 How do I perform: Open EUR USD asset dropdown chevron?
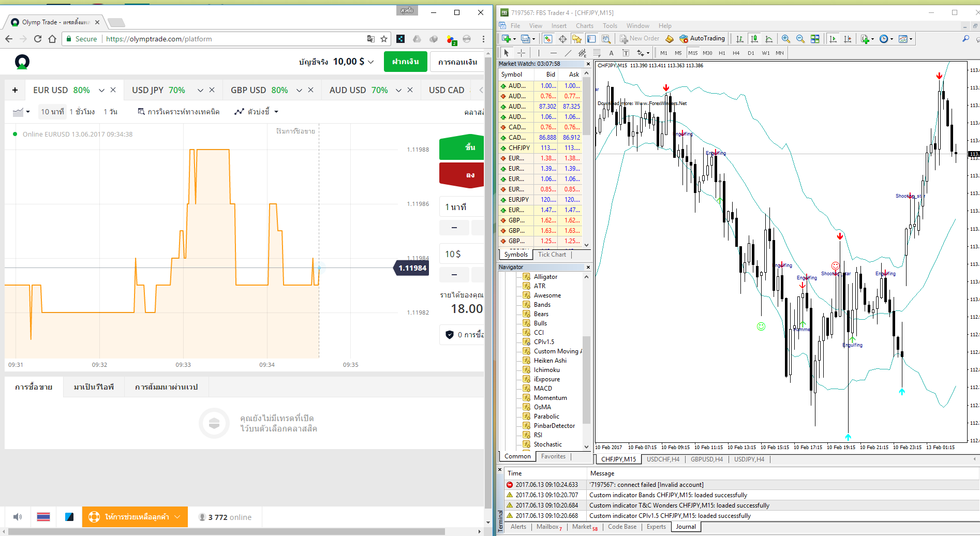click(x=101, y=90)
